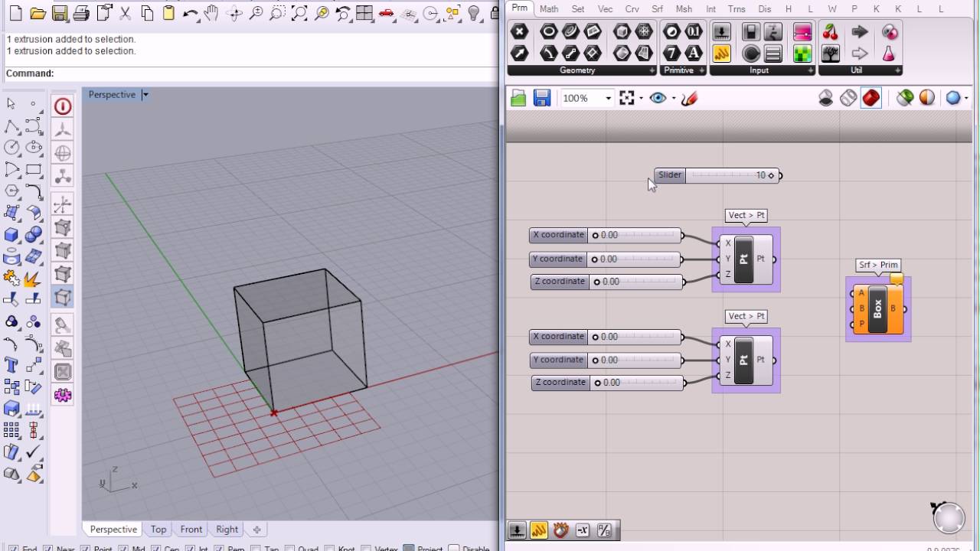Toggle disable preview button
Screen dimensions: 980x551
826,98
